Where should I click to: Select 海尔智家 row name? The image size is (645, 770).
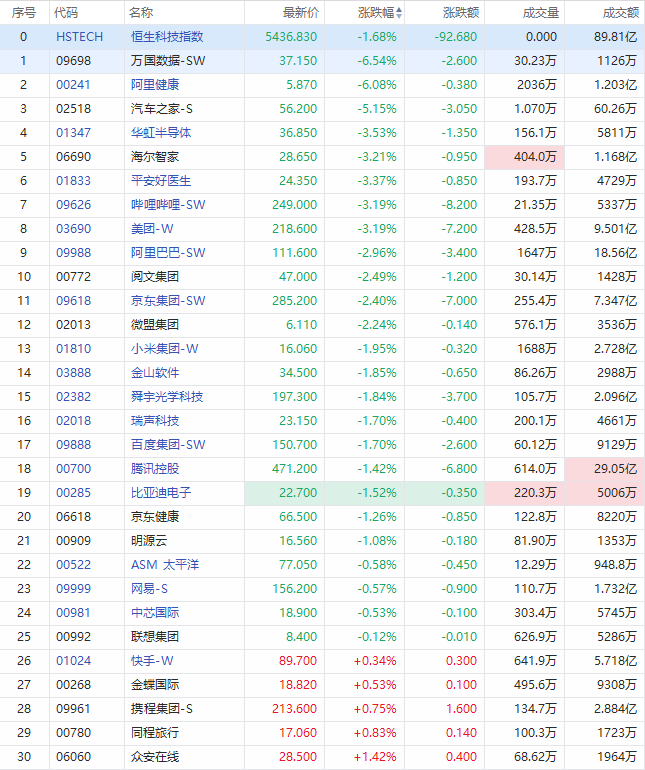coord(155,157)
